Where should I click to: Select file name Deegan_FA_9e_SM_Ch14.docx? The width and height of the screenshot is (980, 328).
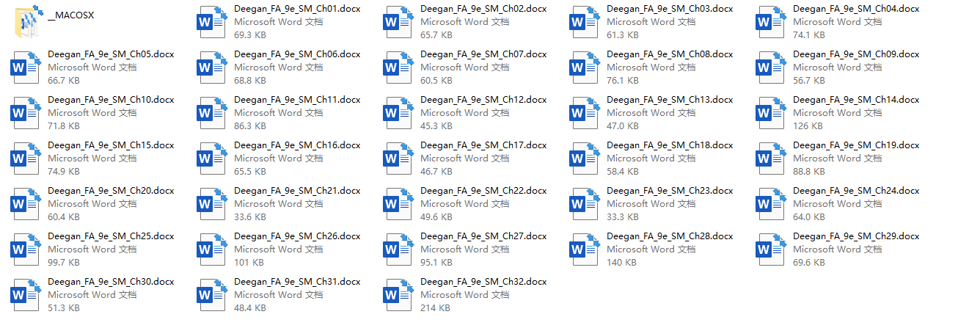click(x=856, y=100)
